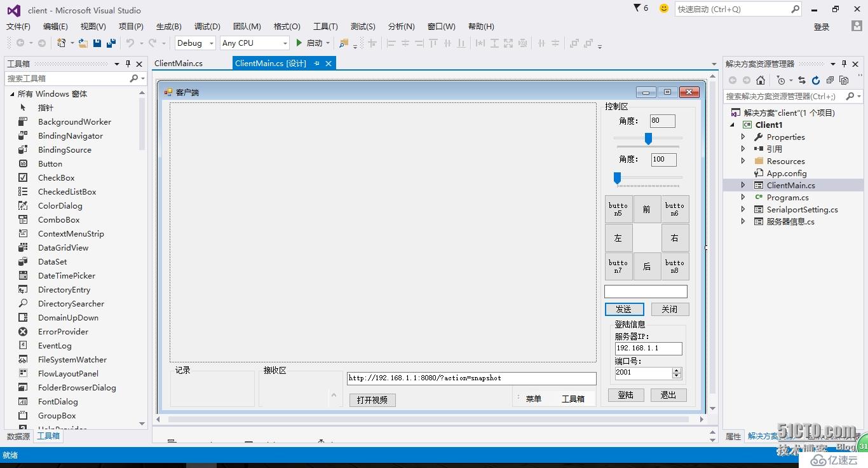Select the GroupBox control in toolbox

[57, 415]
